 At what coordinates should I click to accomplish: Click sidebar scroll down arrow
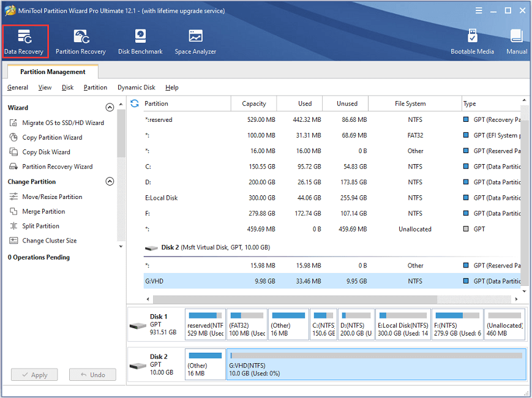(121, 247)
